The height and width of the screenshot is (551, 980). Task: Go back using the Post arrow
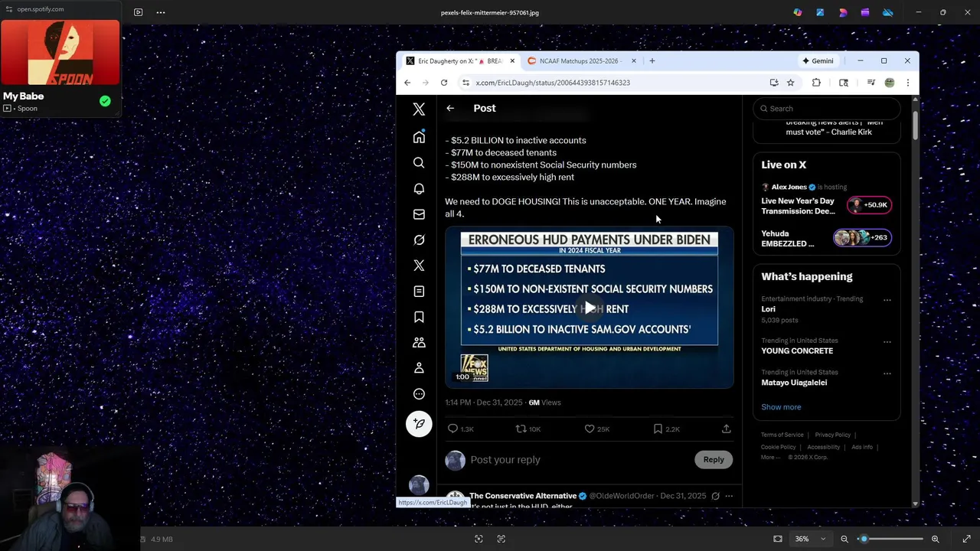pos(450,108)
